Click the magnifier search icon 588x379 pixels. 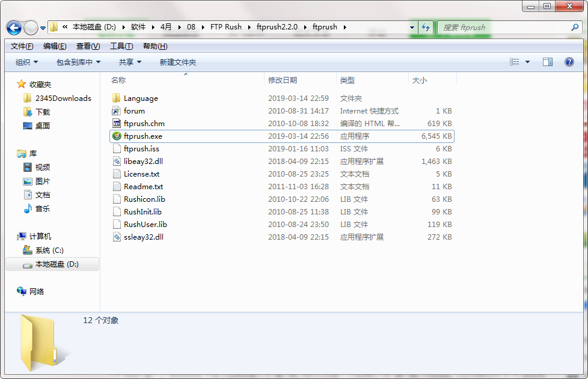pyautogui.click(x=575, y=28)
